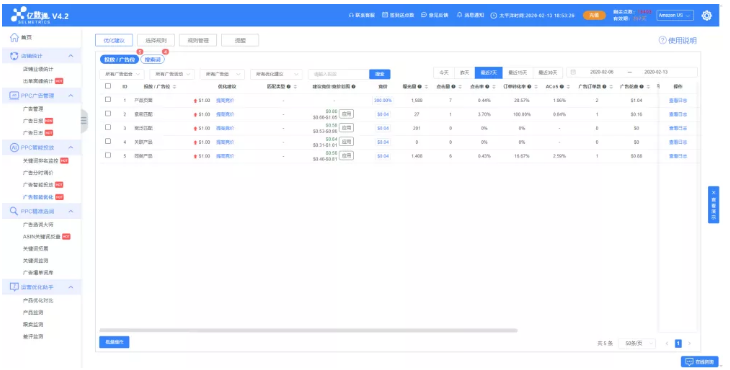Click the clock icon beside 太平洋时间
This screenshot has height=370, width=730.
point(493,15)
